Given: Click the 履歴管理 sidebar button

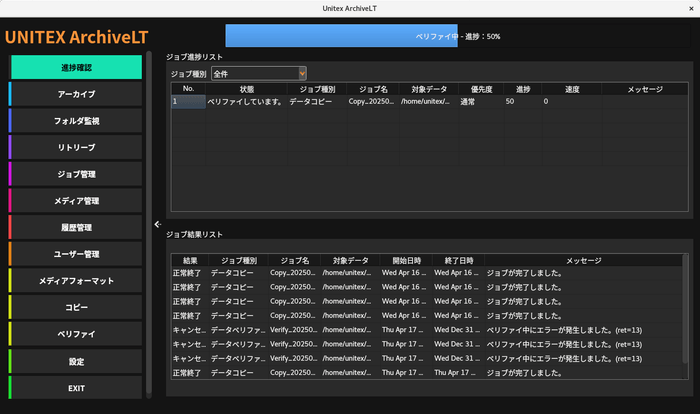Looking at the screenshot, I should [x=76, y=227].
